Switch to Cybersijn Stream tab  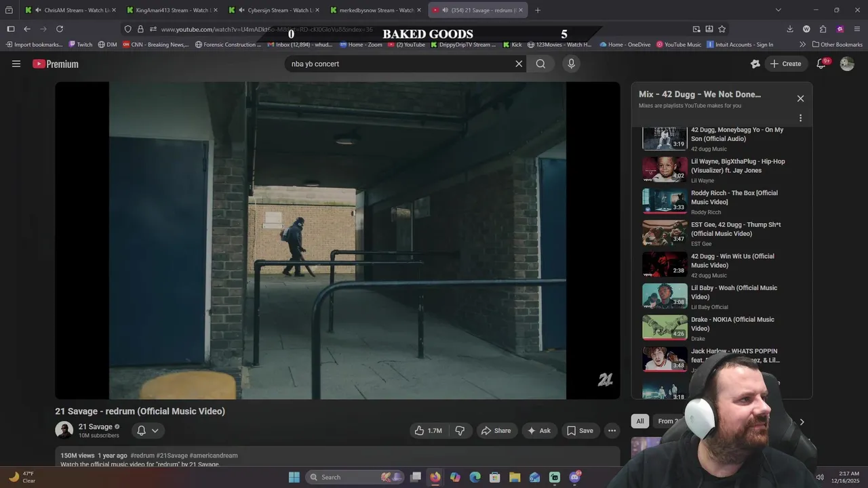[x=275, y=10]
